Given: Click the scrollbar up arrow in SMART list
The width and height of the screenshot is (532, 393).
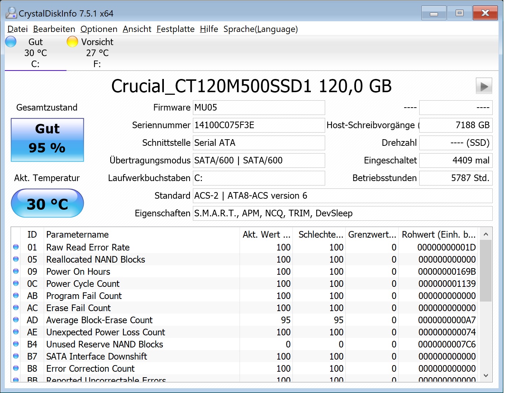Looking at the screenshot, I should (486, 234).
